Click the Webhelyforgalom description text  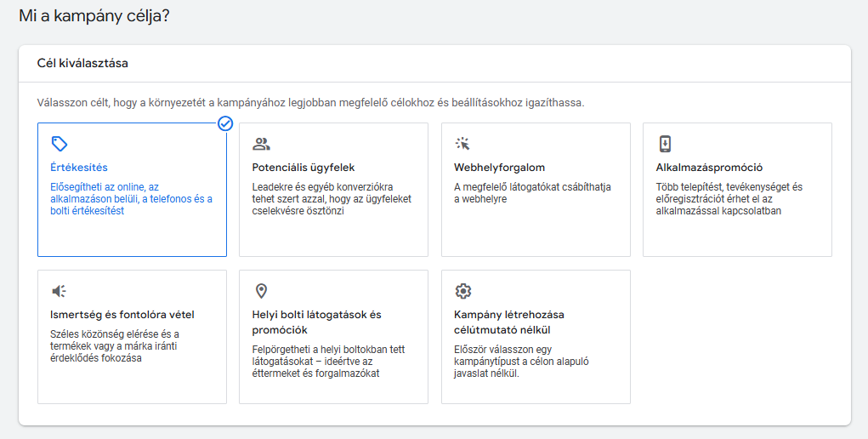coord(532,193)
